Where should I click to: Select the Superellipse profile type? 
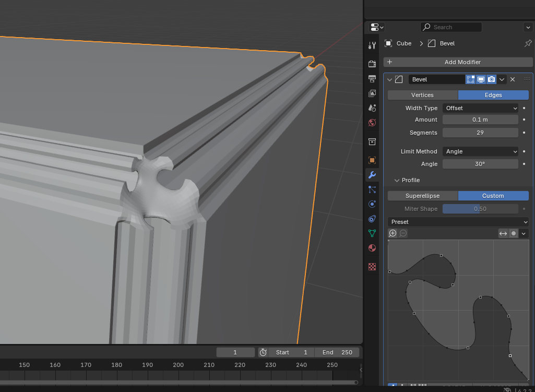(422, 196)
